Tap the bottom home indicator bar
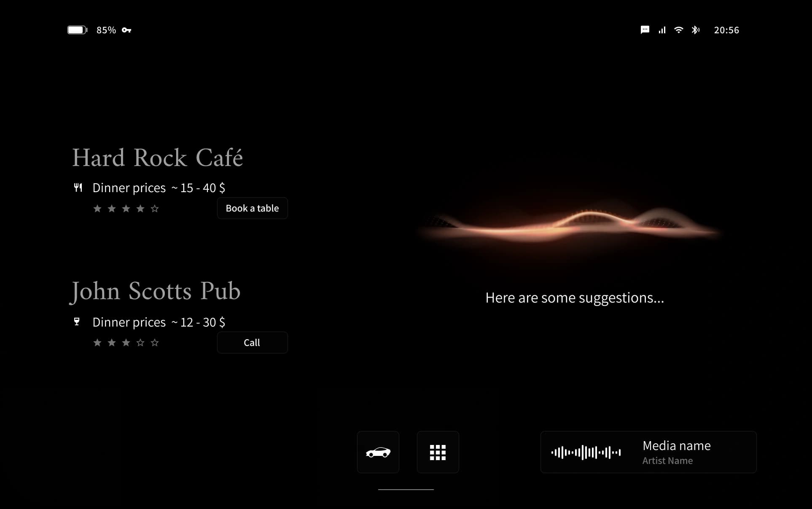 tap(406, 489)
